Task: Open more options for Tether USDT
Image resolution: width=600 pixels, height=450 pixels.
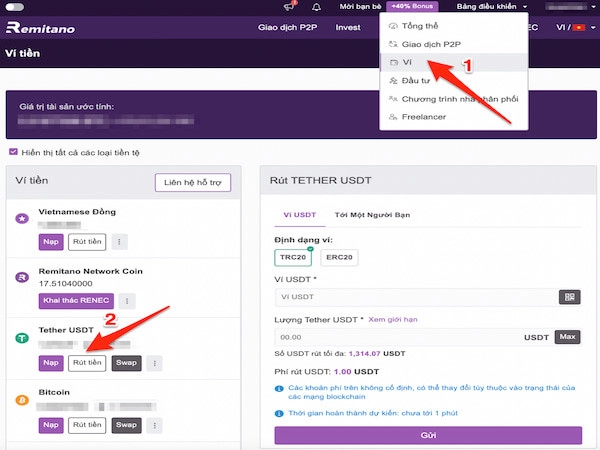Action: (x=155, y=363)
